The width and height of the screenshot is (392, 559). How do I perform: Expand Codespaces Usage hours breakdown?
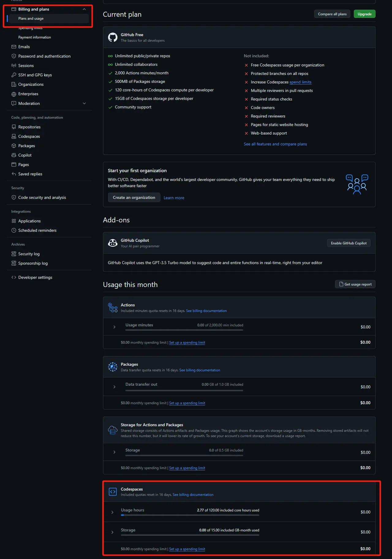[x=112, y=512]
